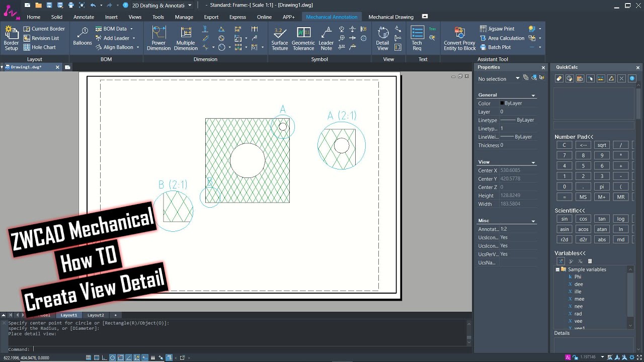The image size is (644, 362).
Task: Open the Surface Texture symbol tool
Action: pyautogui.click(x=280, y=38)
